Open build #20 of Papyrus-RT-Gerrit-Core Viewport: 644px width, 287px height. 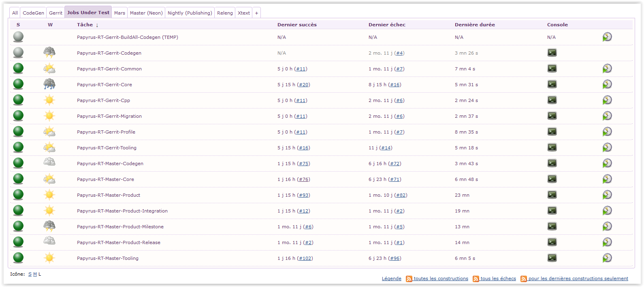pos(304,85)
